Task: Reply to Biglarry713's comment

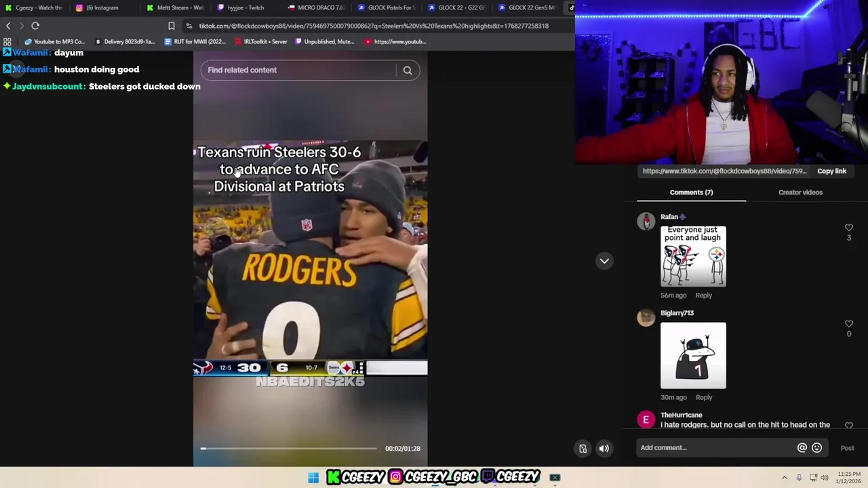Action: pyautogui.click(x=703, y=398)
